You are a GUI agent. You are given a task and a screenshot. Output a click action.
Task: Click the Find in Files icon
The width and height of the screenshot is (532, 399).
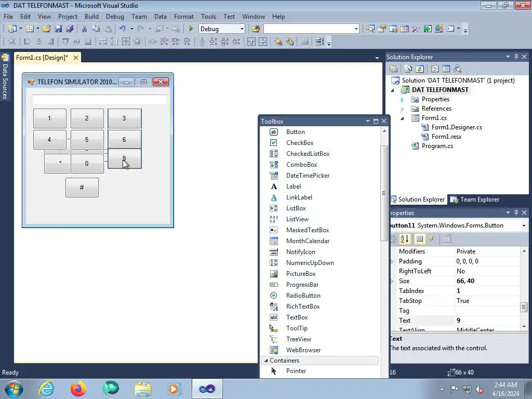256,29
